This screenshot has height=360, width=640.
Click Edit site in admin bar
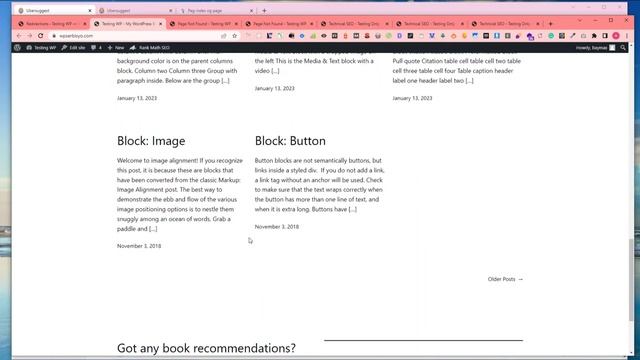pos(73,48)
